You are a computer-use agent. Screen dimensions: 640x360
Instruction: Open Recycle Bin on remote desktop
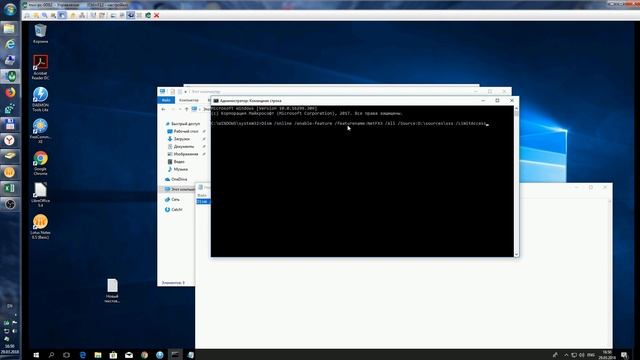point(40,33)
